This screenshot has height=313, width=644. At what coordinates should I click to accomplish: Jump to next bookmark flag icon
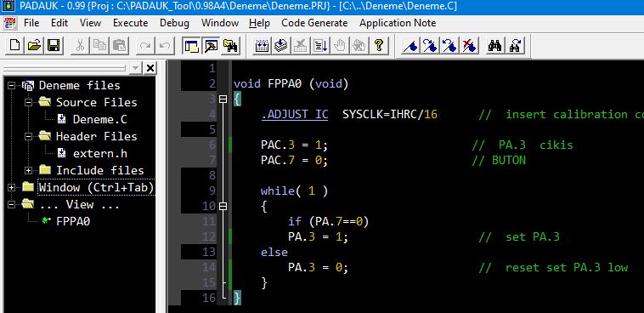(x=429, y=45)
